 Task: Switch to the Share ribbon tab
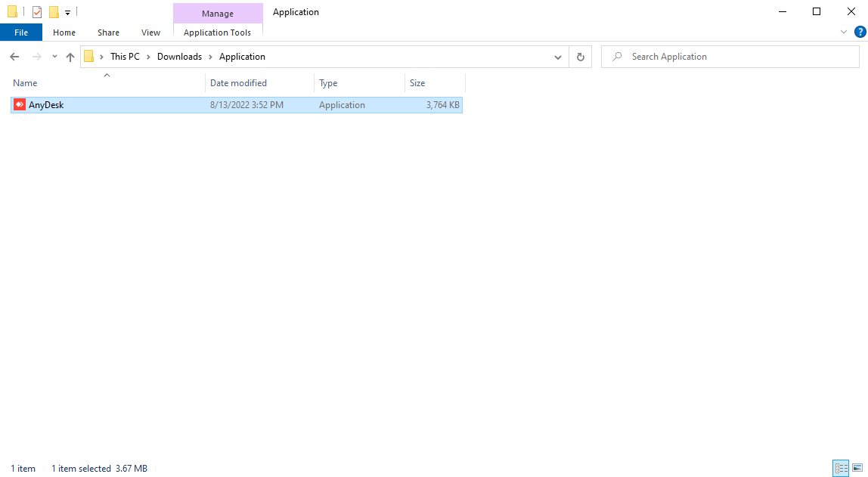(x=109, y=33)
